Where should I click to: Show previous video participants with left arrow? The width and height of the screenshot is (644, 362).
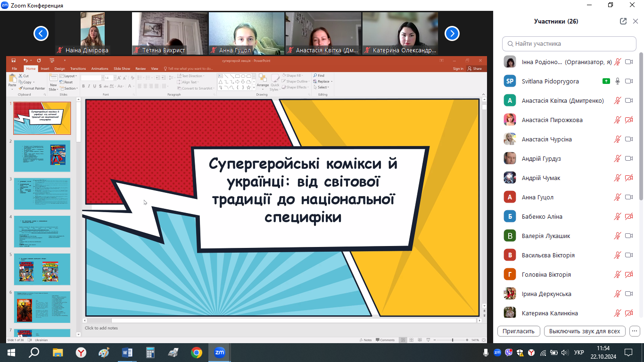point(41,33)
